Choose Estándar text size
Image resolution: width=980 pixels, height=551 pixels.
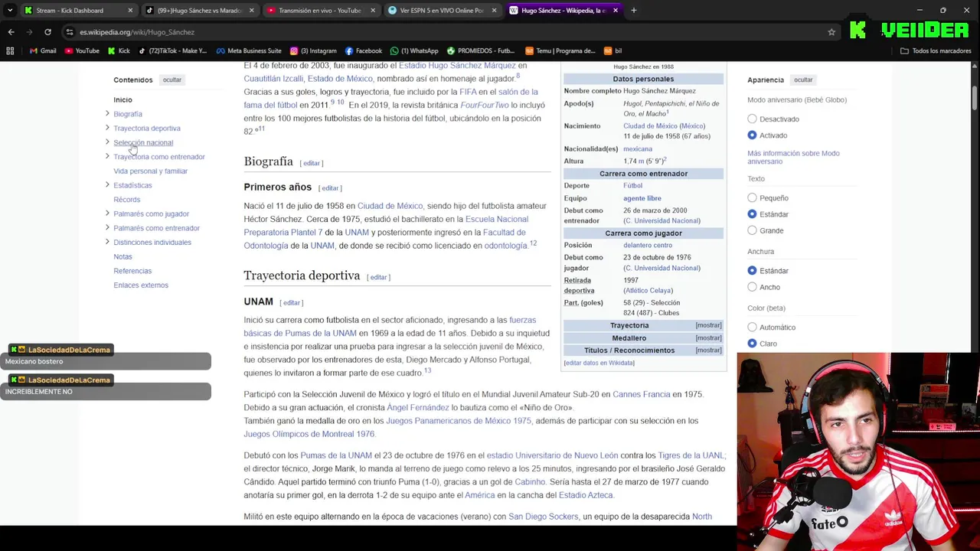click(752, 214)
